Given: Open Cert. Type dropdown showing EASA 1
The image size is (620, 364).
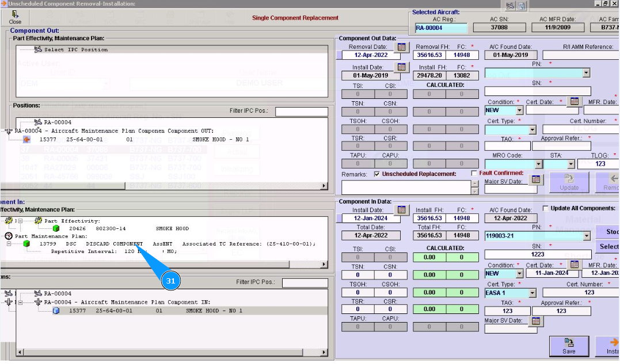Looking at the screenshot, I should pos(532,293).
